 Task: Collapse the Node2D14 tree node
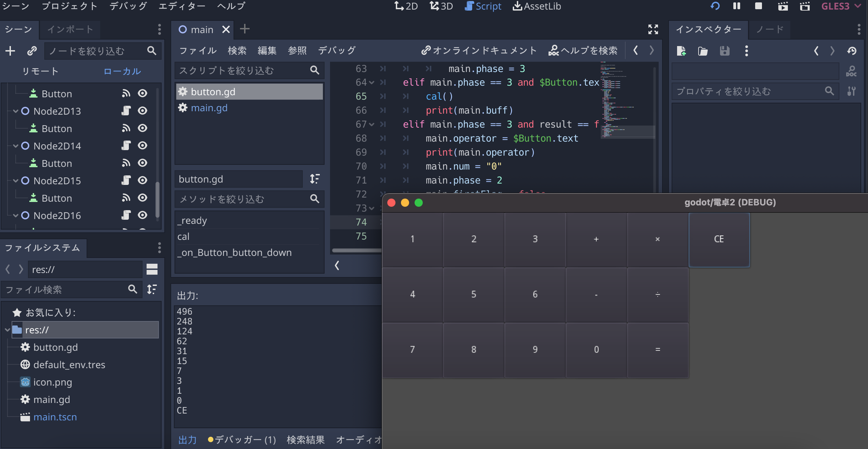[x=16, y=146]
